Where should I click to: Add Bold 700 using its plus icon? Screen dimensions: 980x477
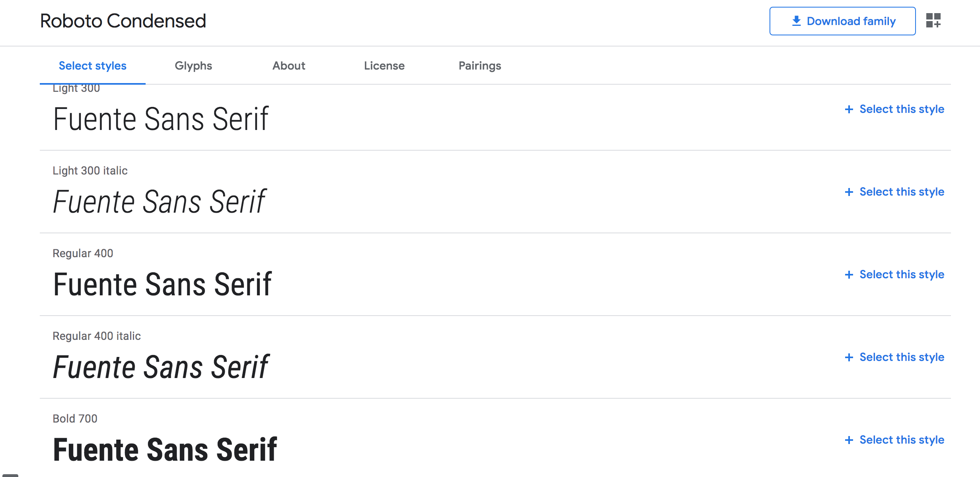849,440
